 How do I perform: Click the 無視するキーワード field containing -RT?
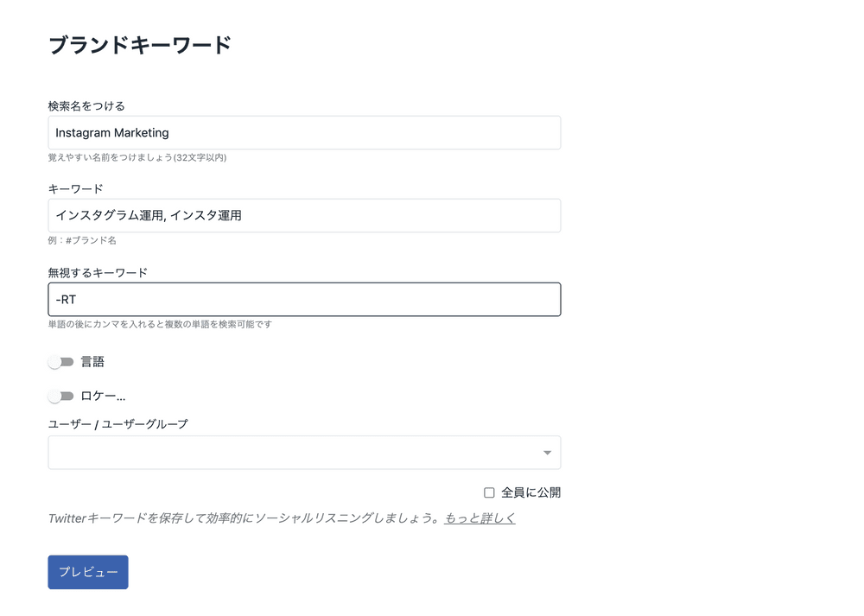[x=304, y=300]
